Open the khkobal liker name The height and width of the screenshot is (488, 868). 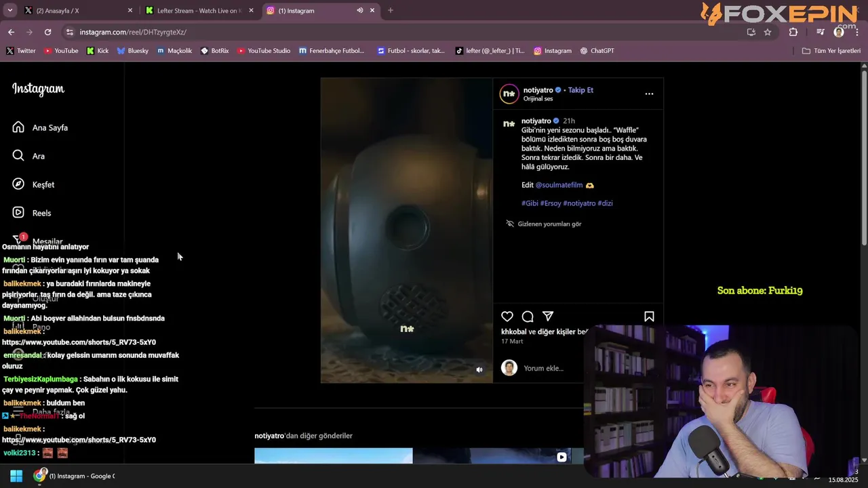(513, 332)
